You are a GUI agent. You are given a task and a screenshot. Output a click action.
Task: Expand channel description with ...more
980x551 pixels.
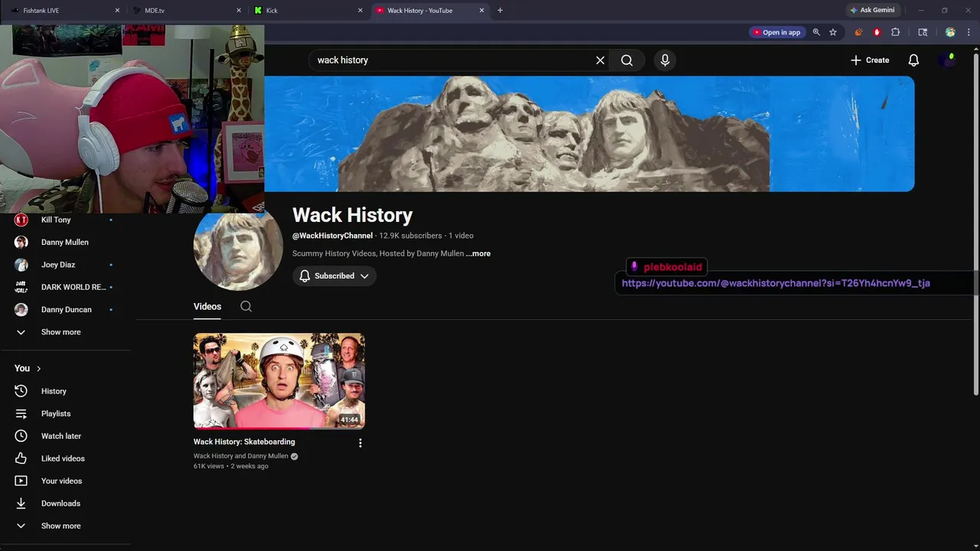[x=479, y=253]
